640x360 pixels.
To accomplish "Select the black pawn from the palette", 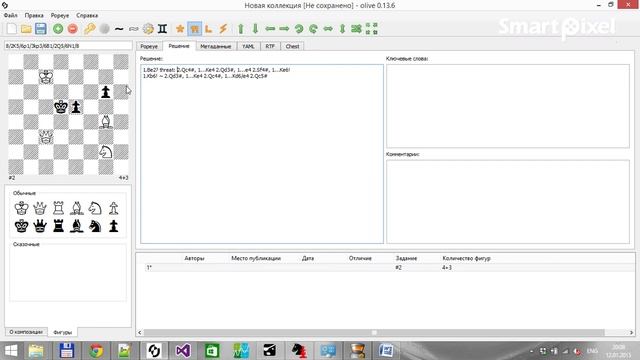I will click(x=113, y=226).
